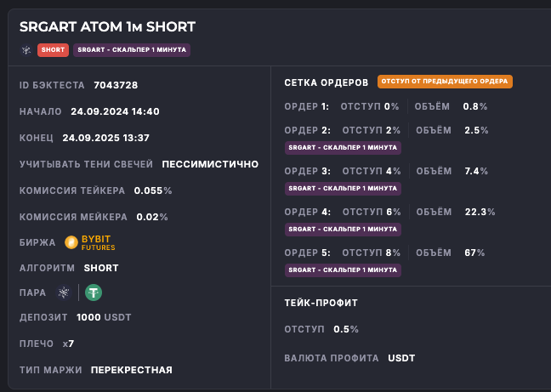
Task: Click the take-profit ОТСТУП value 0.5%
Action: point(346,329)
